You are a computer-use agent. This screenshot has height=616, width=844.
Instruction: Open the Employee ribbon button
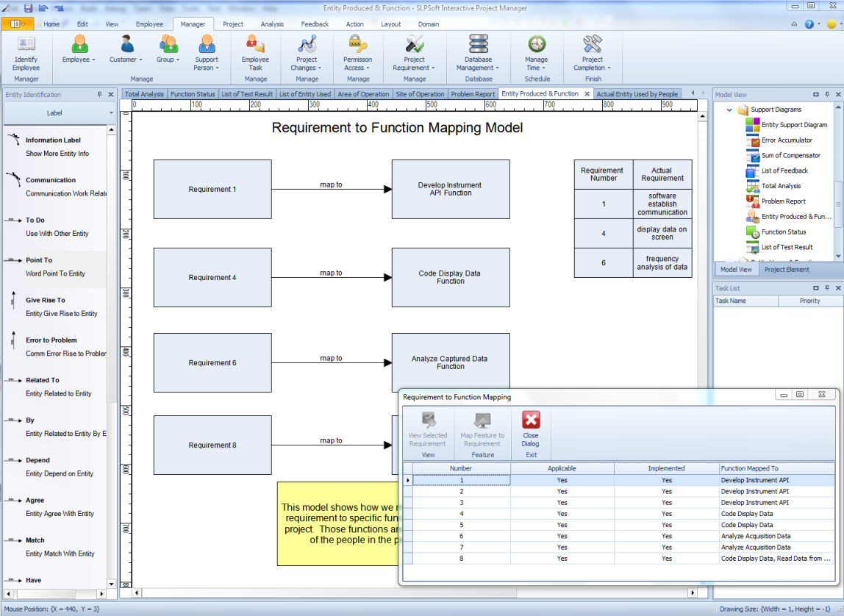(79, 49)
